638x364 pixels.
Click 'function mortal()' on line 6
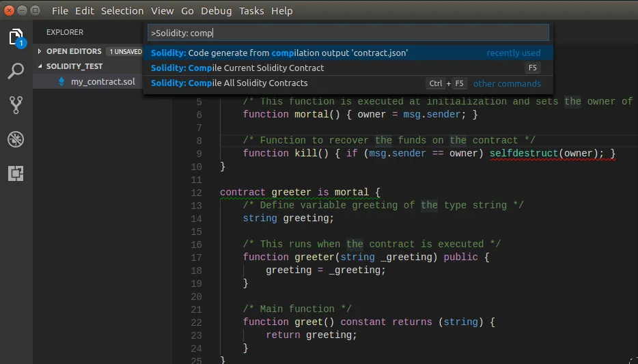(291, 114)
